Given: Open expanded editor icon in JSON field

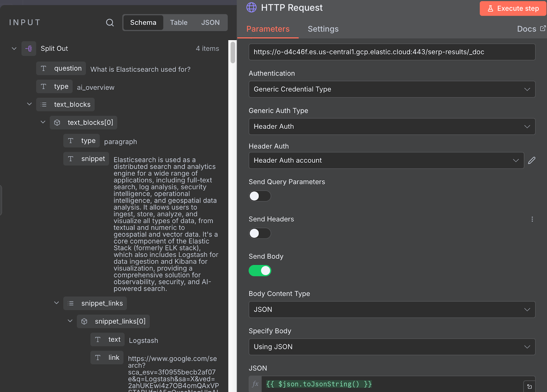Looking at the screenshot, I should point(529,387).
